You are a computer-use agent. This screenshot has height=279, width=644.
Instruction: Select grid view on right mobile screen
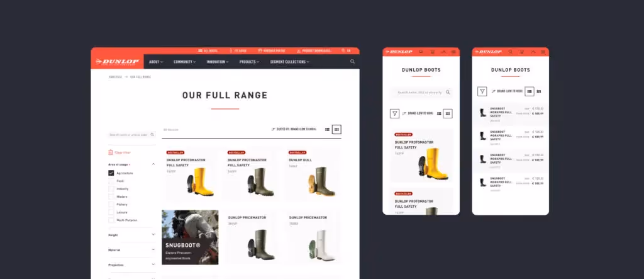coord(539,91)
